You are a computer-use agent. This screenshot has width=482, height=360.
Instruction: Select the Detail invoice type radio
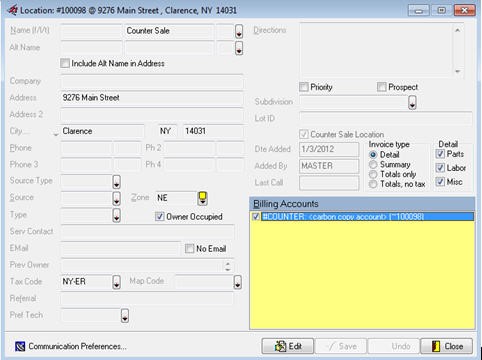[x=373, y=155]
